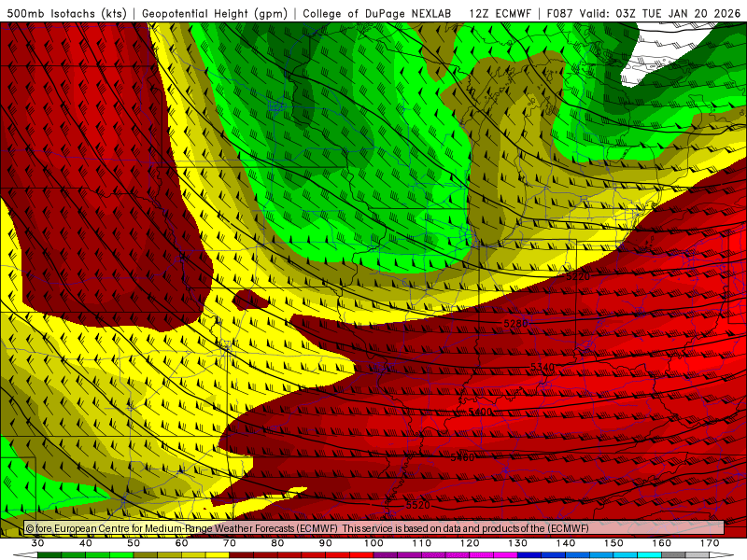Click the 5340 height contour label
This screenshot has height=560, width=747.
[x=543, y=367]
